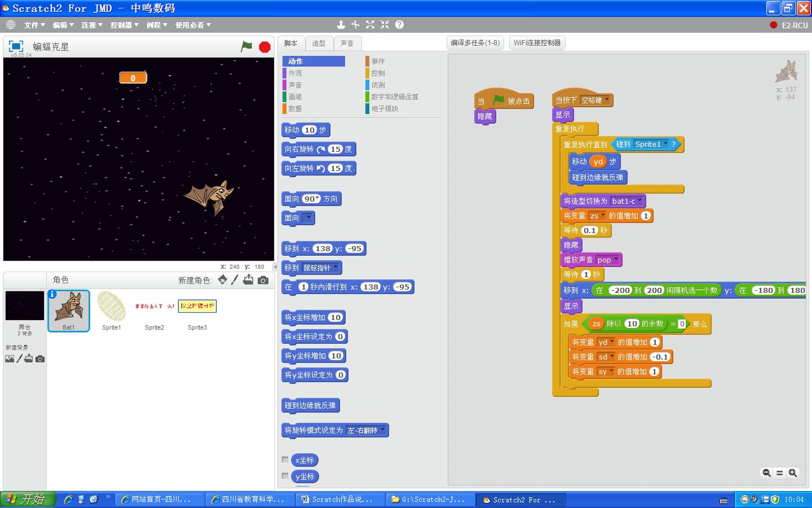Viewport: 812px width, 508px height.
Task: Choose new sprite from library icon
Action: point(223,280)
